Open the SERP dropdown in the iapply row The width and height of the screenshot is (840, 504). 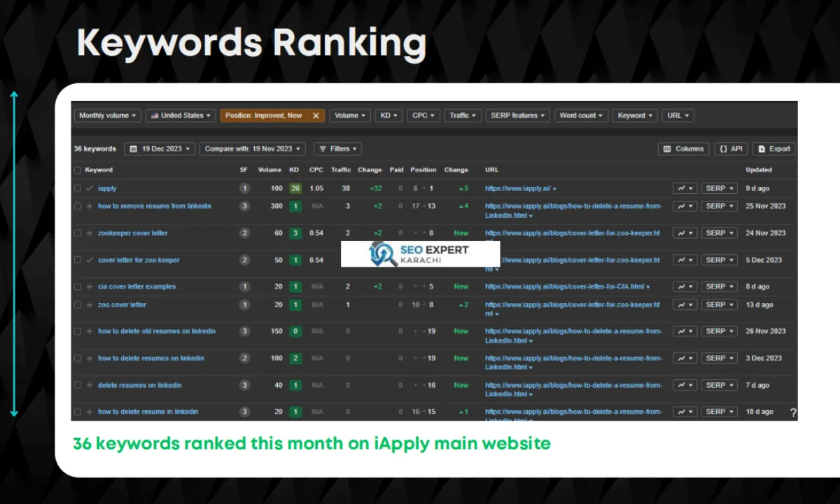click(x=720, y=188)
